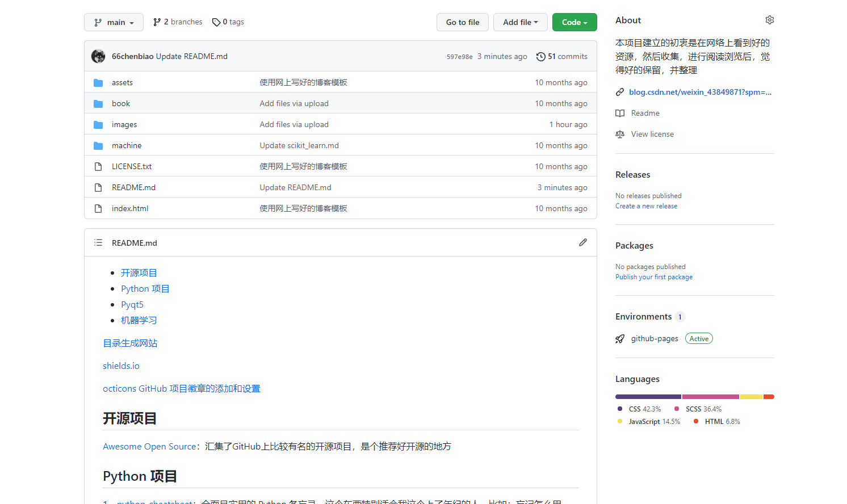Click the Go to file button
Image resolution: width=847 pixels, height=504 pixels.
(x=462, y=22)
